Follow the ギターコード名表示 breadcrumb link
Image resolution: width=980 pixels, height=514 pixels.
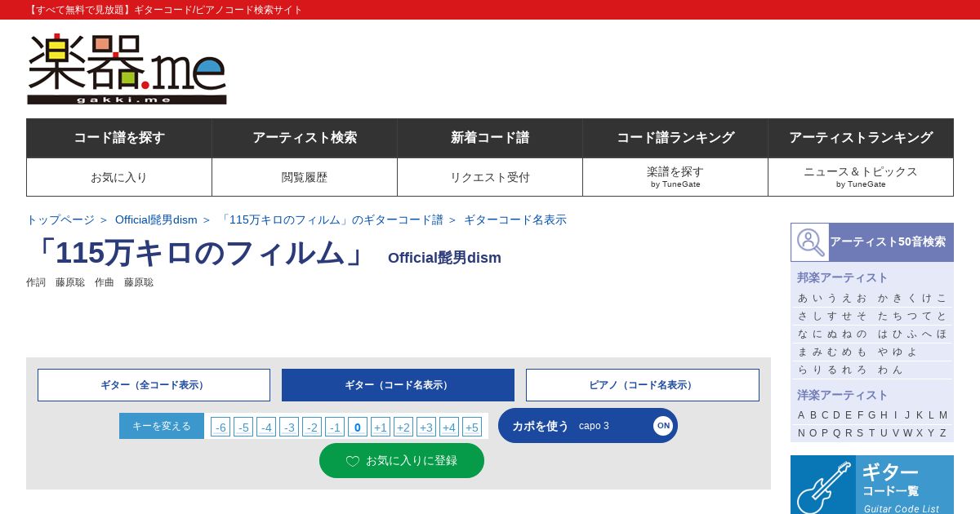tap(515, 219)
